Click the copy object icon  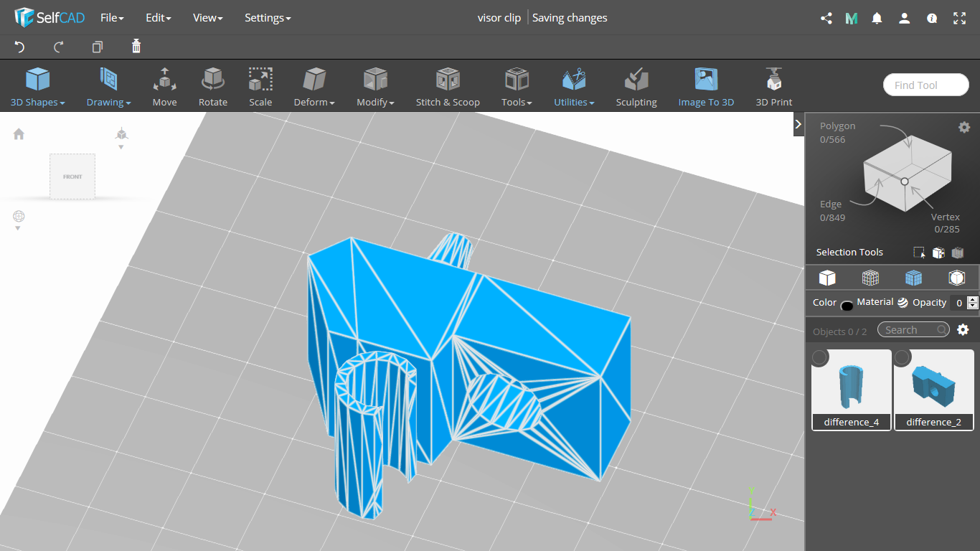click(x=98, y=47)
